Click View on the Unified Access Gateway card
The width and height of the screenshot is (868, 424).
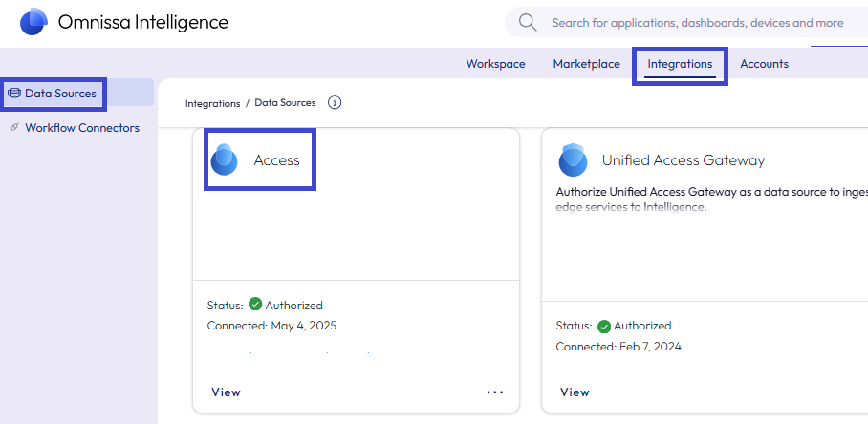click(x=575, y=392)
